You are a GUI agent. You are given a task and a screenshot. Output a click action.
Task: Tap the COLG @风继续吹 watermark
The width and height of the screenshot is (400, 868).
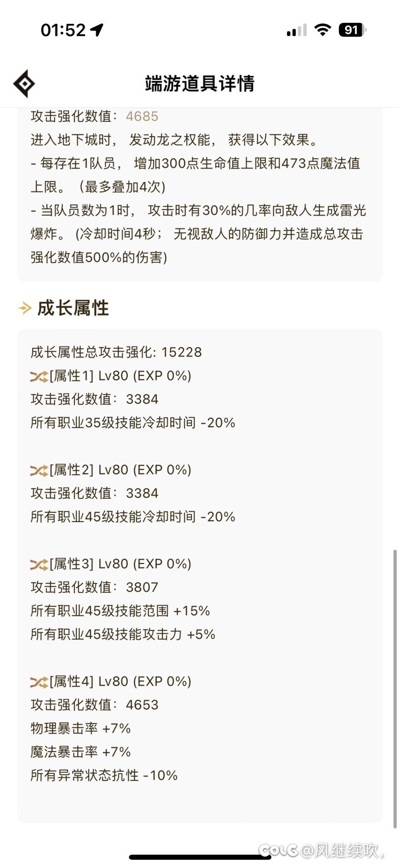tap(322, 850)
